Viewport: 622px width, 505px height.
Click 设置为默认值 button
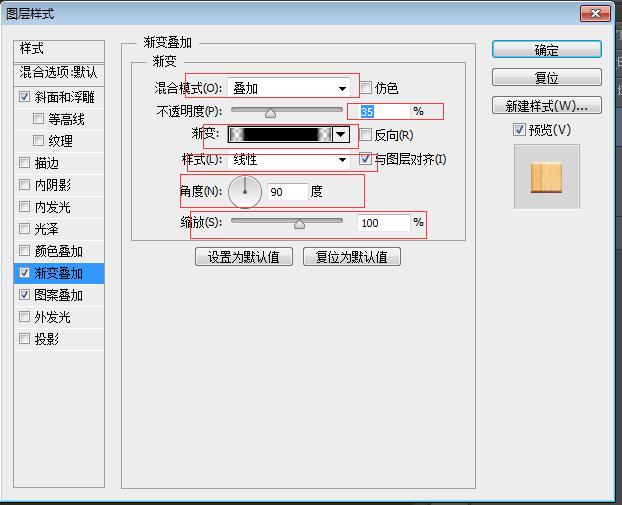coord(244,257)
